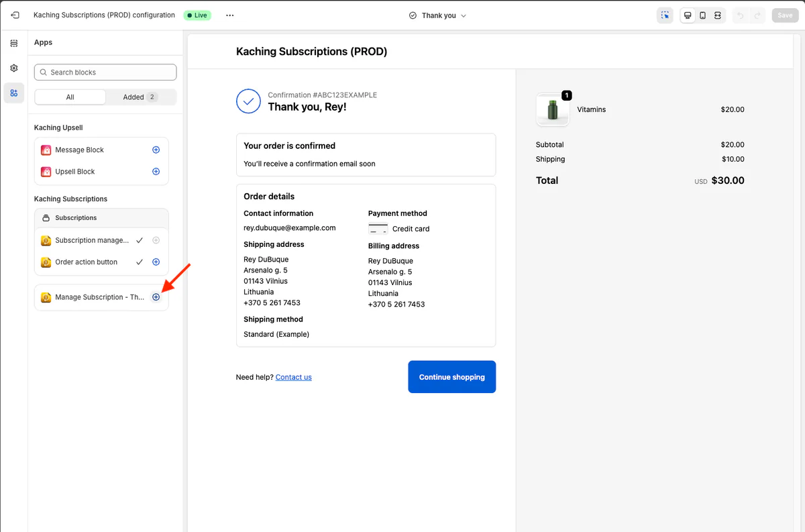The image size is (805, 532).
Task: Select the Manage Subscription block row
Action: point(101,297)
